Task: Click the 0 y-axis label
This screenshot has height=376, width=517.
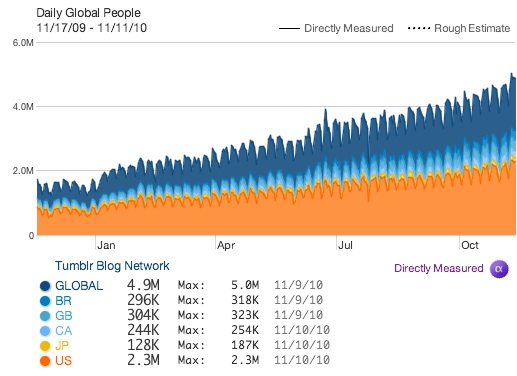Action: [x=31, y=236]
